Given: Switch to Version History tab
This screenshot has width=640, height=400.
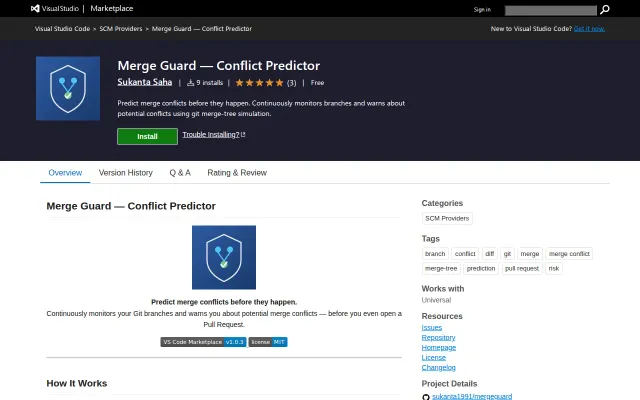Looking at the screenshot, I should (126, 173).
